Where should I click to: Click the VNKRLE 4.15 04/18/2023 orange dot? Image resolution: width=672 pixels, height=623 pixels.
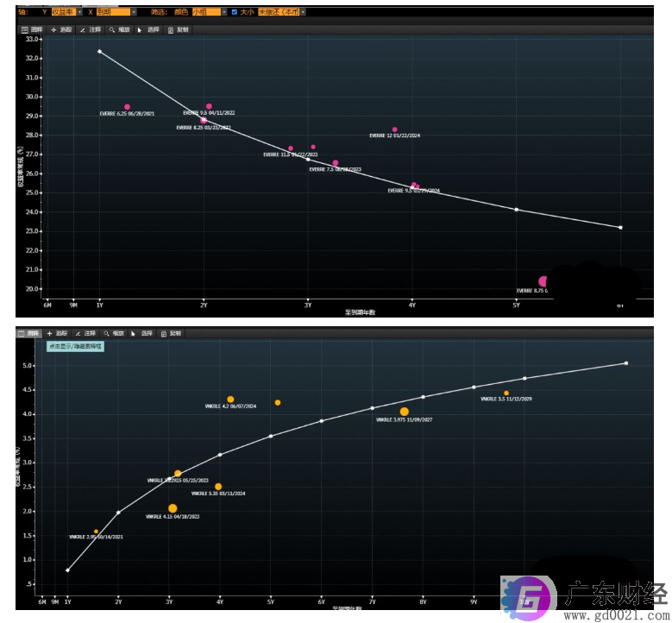[173, 508]
